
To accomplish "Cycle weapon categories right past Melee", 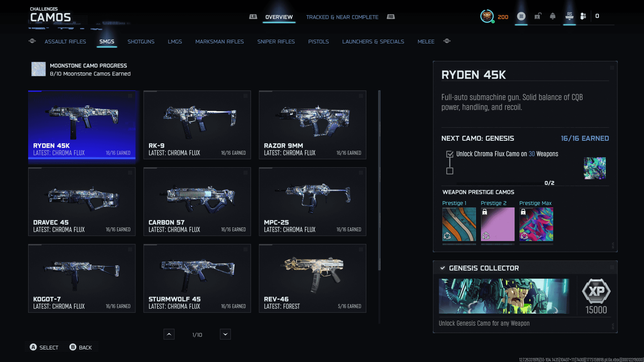I will pyautogui.click(x=447, y=41).
